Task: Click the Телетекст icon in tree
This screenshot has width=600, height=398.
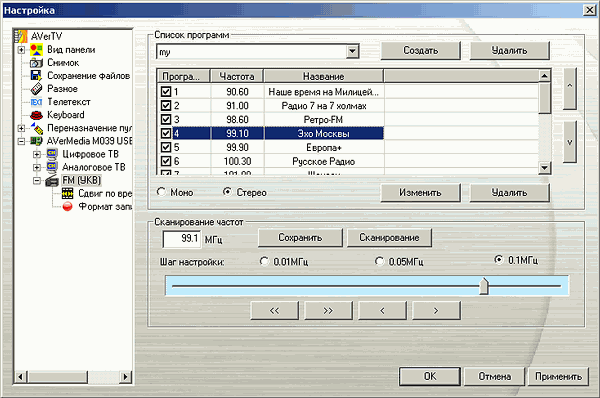Action: pyautogui.click(x=36, y=102)
